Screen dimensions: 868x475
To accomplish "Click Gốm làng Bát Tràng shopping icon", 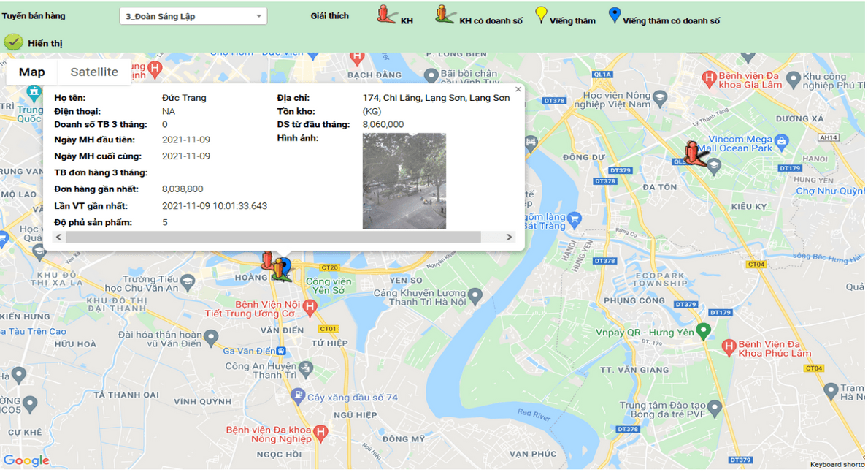I will (575, 218).
